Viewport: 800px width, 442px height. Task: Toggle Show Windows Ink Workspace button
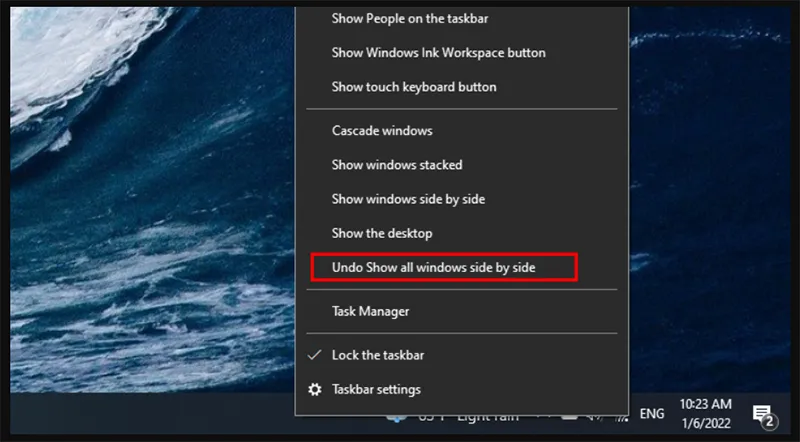pos(438,53)
